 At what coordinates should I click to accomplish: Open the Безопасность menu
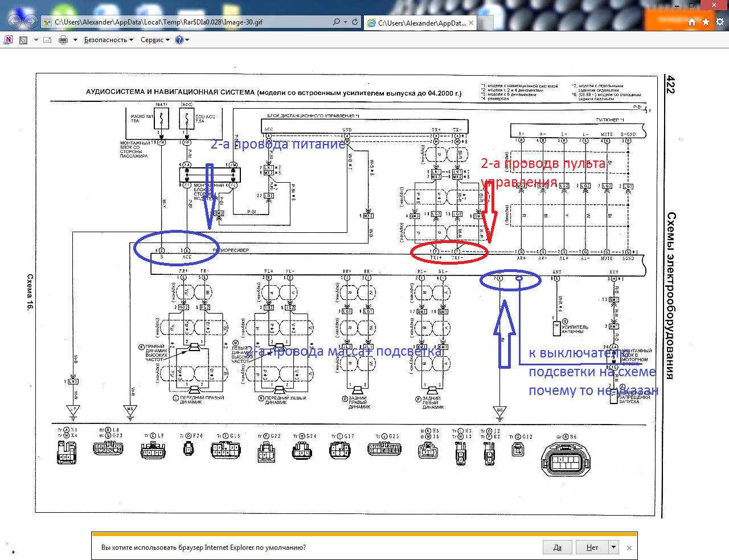[x=108, y=40]
